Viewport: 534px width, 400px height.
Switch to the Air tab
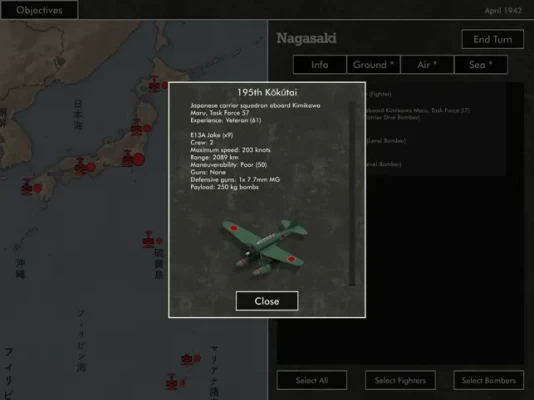click(x=427, y=64)
